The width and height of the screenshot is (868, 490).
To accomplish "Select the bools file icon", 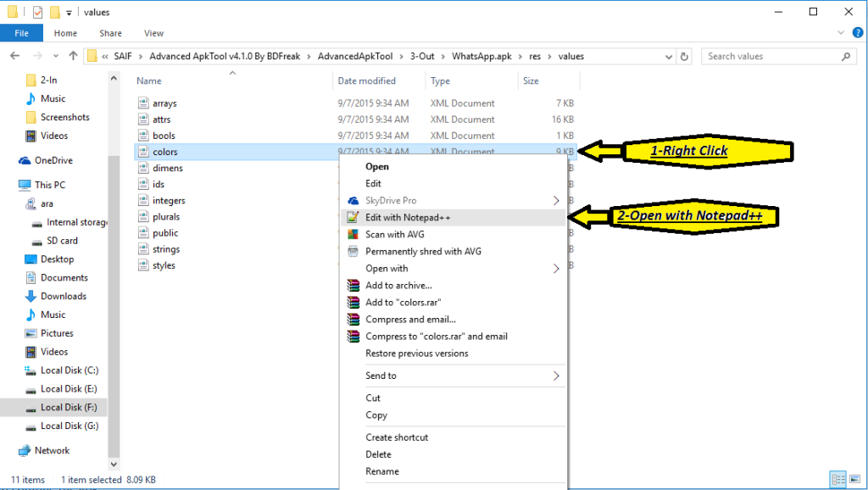I will [x=143, y=135].
